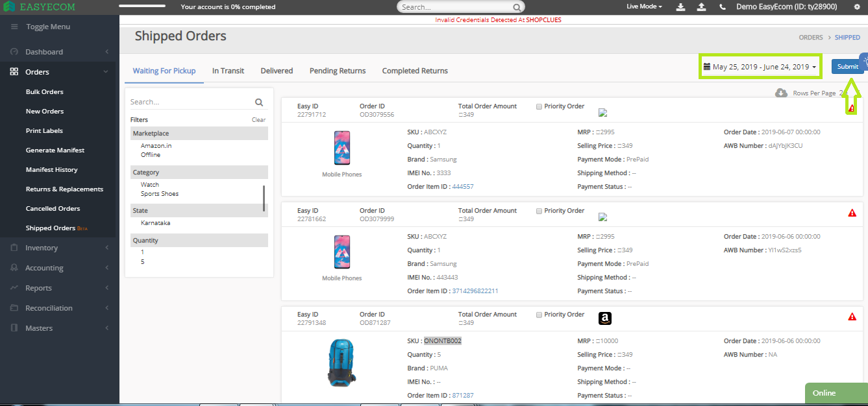Click the Orders grid icon in sidebar
Screen dimensions: 868x406
[x=14, y=72]
